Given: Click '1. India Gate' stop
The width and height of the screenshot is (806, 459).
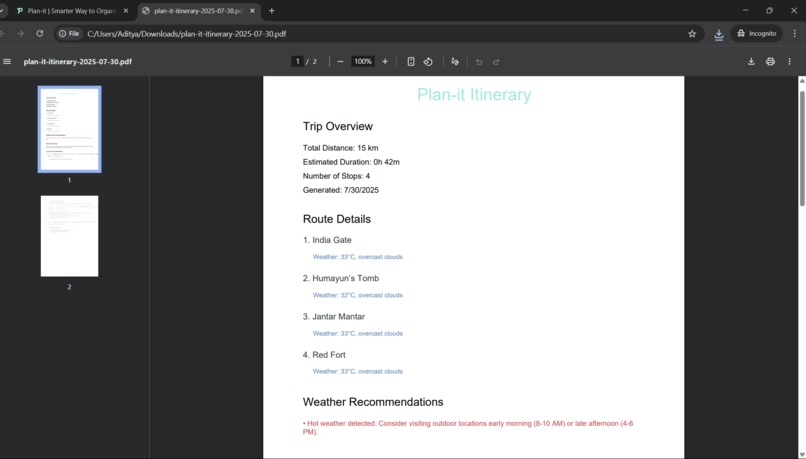Looking at the screenshot, I should point(327,240).
